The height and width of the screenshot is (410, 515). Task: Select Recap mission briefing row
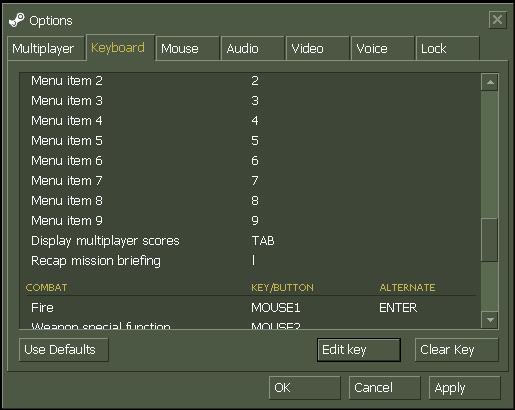tap(250, 261)
